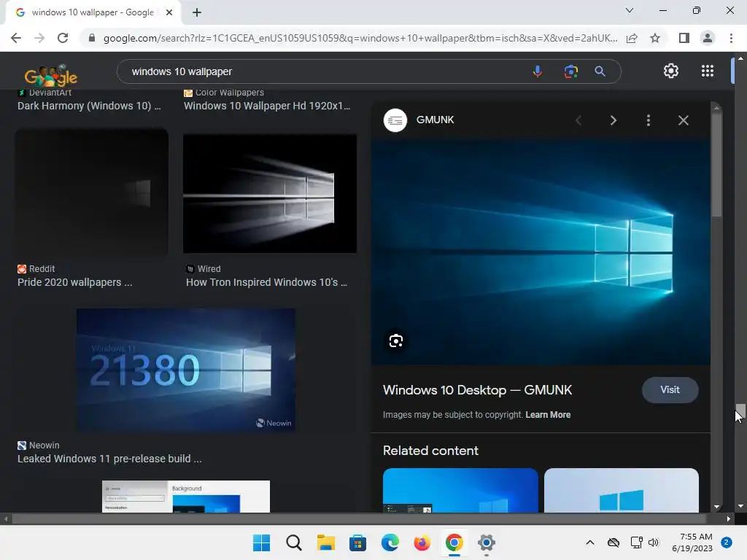Image resolution: width=747 pixels, height=560 pixels.
Task: Toggle Chrome side panel
Action: coord(684,38)
